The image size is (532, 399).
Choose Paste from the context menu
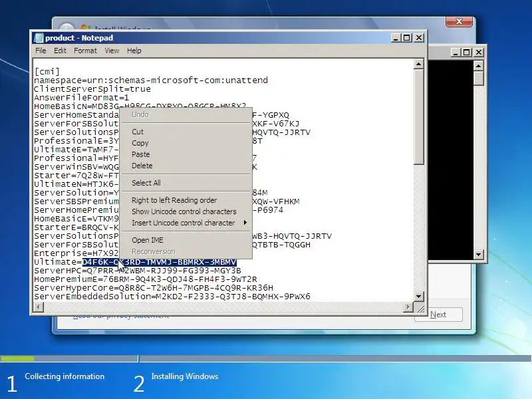coord(186,154)
